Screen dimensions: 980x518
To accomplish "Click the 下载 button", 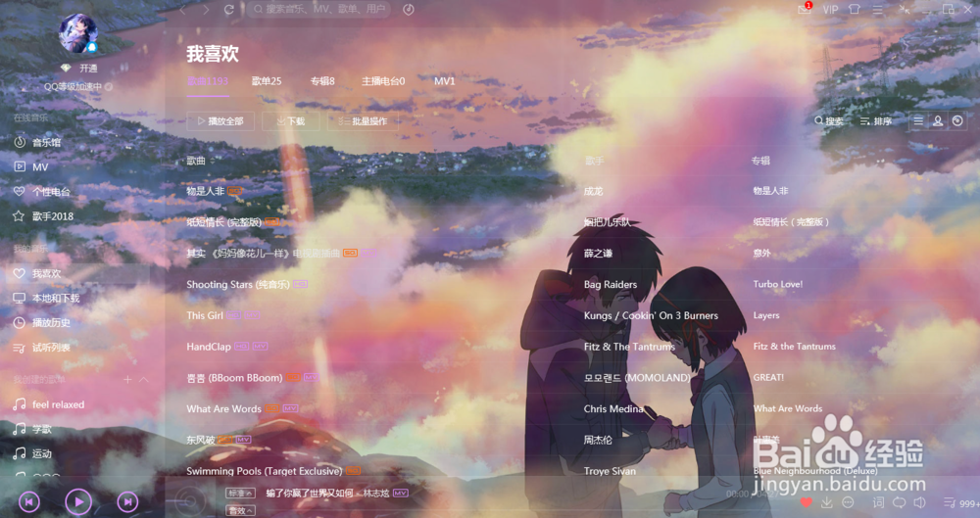I will 291,121.
